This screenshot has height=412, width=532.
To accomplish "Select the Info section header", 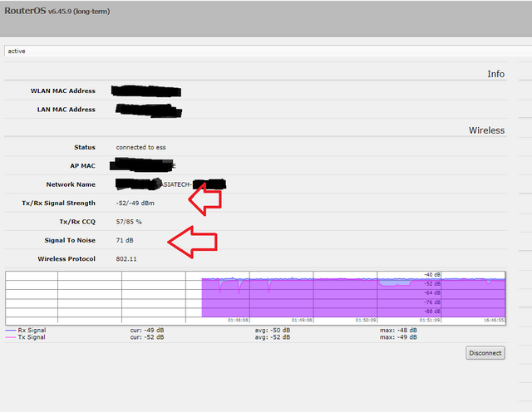I will click(x=495, y=74).
